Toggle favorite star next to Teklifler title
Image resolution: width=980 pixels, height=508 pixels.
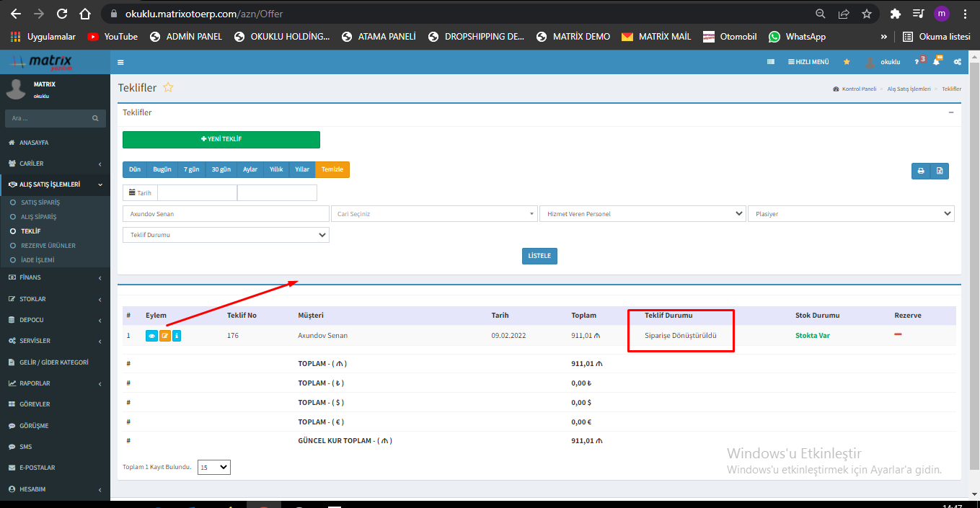pyautogui.click(x=168, y=88)
